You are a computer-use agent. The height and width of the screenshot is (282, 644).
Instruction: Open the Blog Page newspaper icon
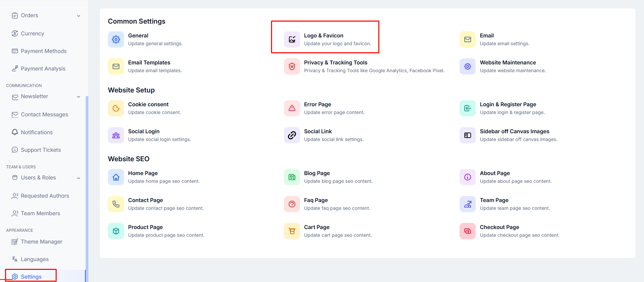(x=292, y=177)
